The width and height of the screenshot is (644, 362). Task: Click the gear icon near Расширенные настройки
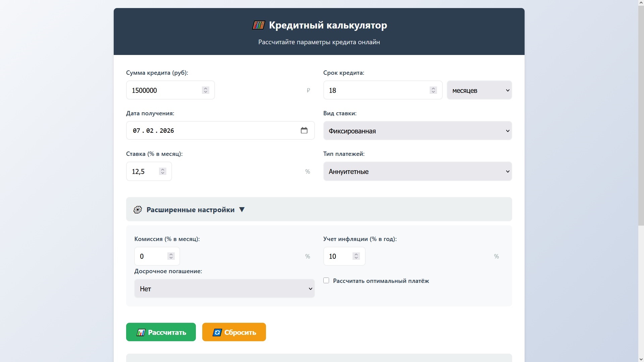tap(138, 210)
